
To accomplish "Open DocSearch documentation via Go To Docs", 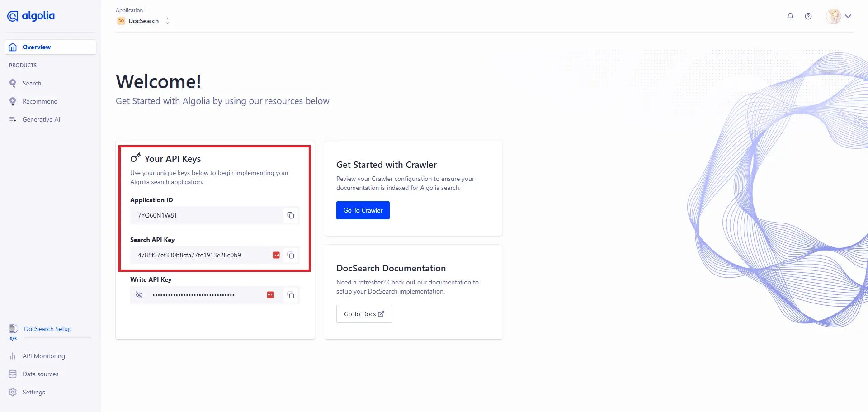I will (x=364, y=313).
